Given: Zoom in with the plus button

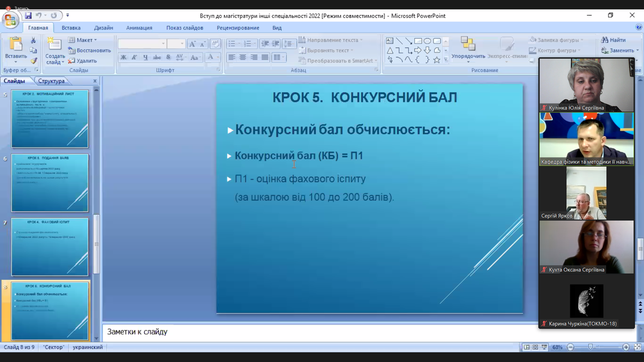Looking at the screenshot, I should pyautogui.click(x=626, y=347).
